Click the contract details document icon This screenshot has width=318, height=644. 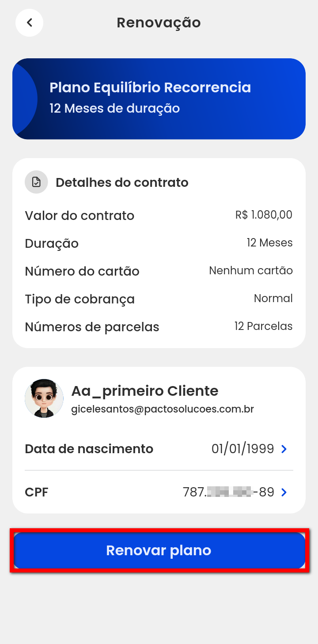[x=36, y=182]
